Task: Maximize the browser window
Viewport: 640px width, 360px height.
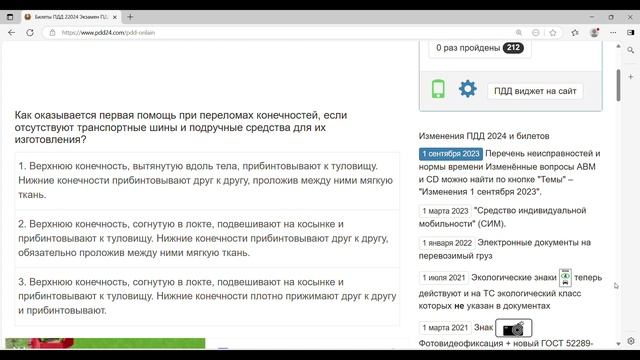Action: point(611,17)
